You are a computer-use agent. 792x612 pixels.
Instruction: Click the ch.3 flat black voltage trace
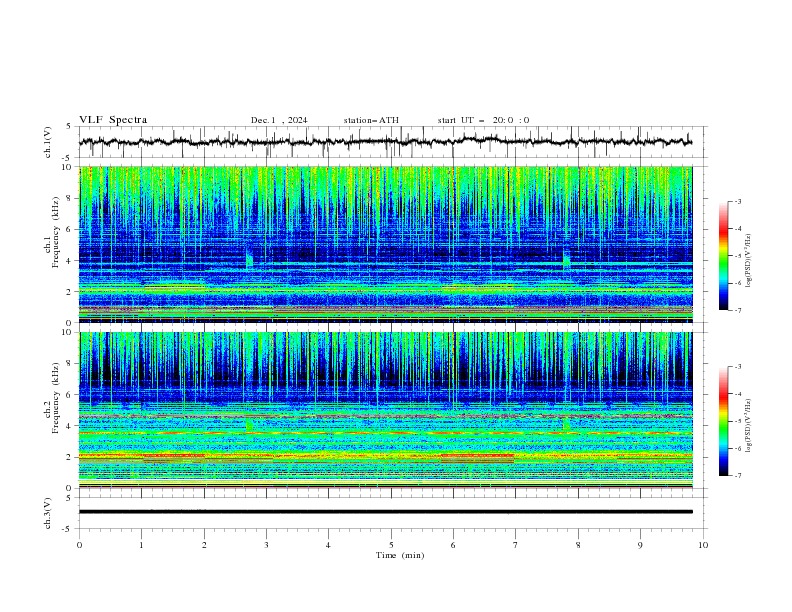point(385,512)
